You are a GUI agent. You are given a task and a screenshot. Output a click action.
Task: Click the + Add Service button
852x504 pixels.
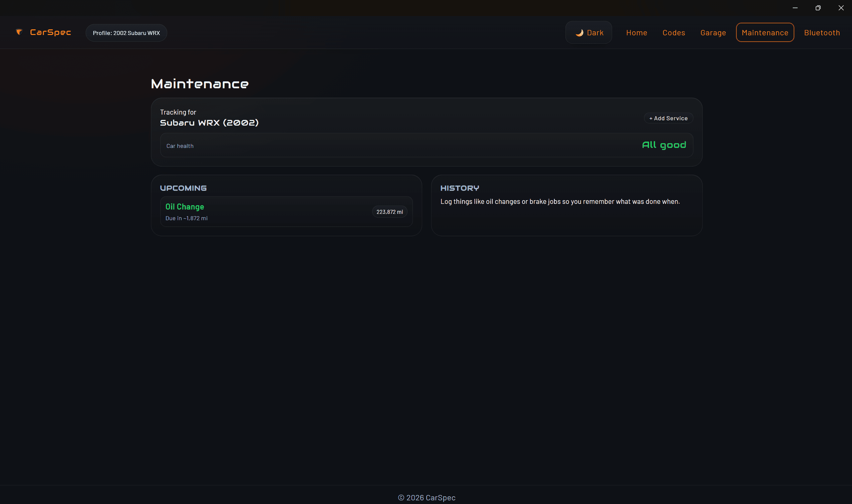point(668,118)
